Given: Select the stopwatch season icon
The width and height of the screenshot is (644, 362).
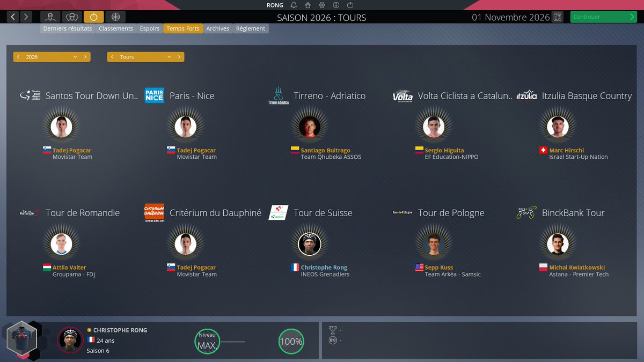Looking at the screenshot, I should 93,17.
